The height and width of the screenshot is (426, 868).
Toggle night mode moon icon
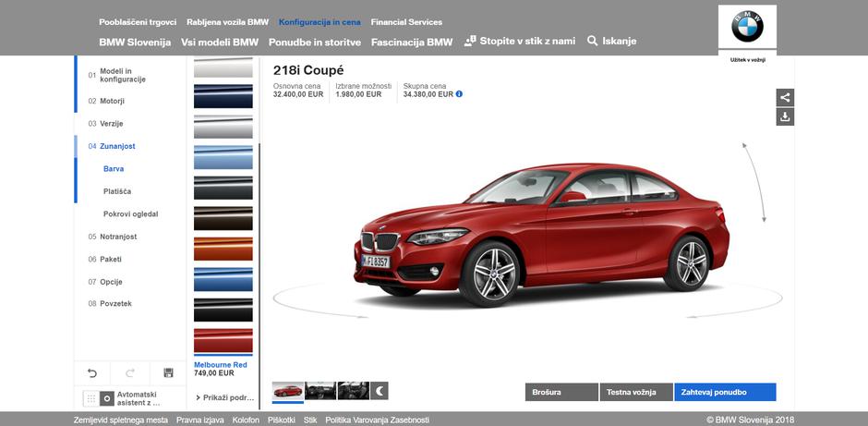(380, 391)
